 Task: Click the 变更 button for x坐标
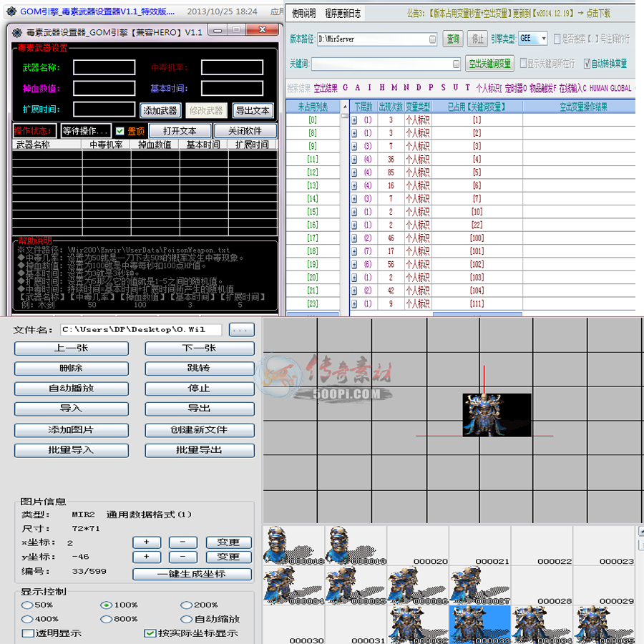(228, 542)
